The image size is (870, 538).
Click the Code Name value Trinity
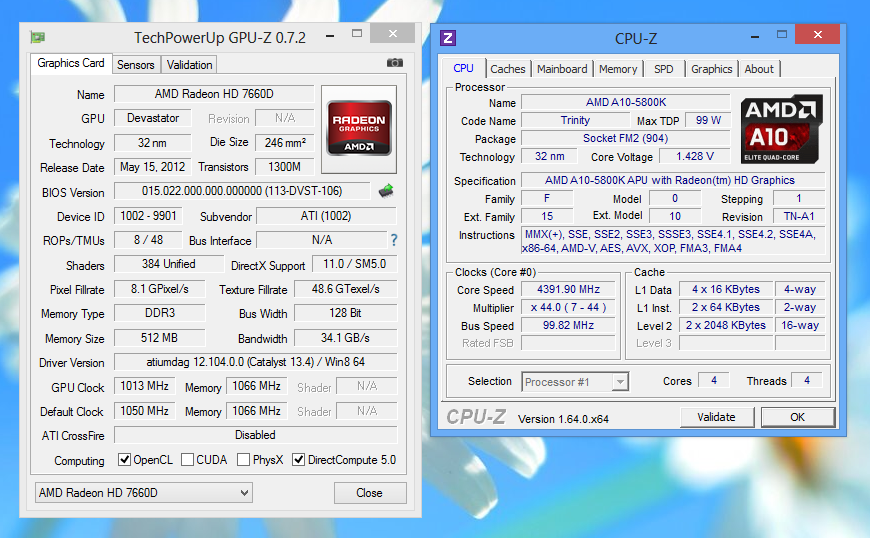click(x=575, y=120)
